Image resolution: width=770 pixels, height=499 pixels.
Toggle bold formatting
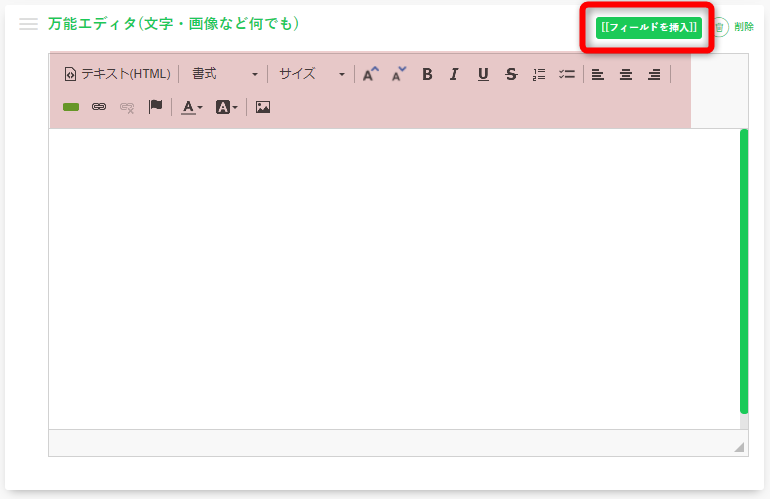click(427, 74)
